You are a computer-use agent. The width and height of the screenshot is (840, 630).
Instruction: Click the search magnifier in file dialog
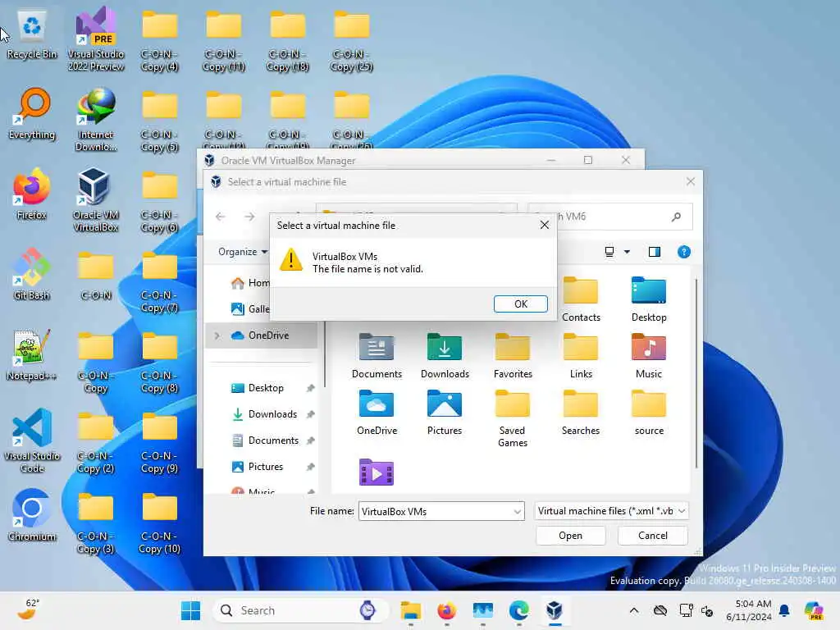point(676,217)
